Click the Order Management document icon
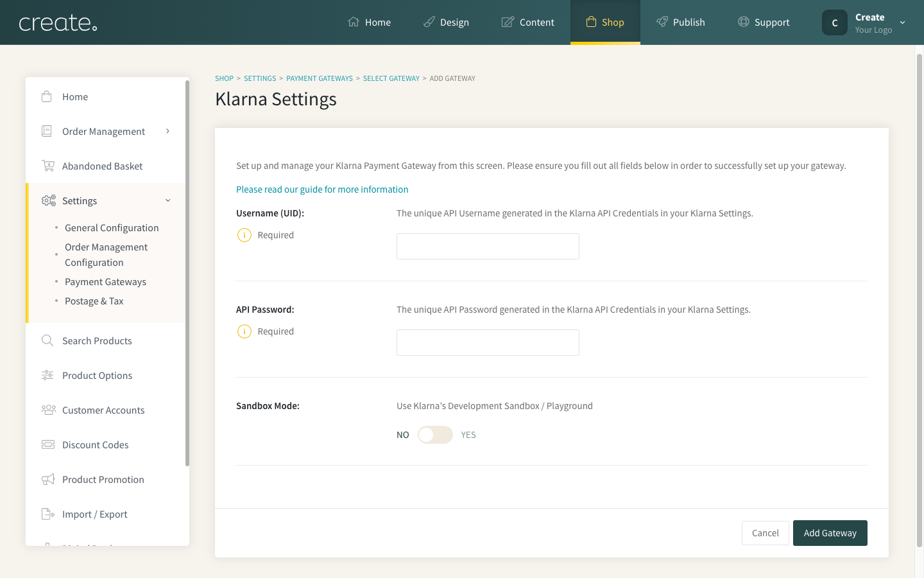The height and width of the screenshot is (578, 924). [47, 131]
